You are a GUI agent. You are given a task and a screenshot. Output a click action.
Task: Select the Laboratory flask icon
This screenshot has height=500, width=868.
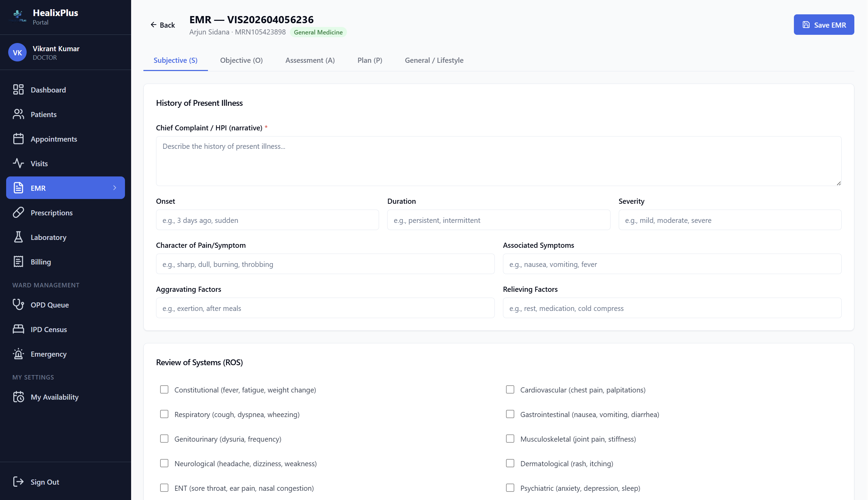coord(18,237)
